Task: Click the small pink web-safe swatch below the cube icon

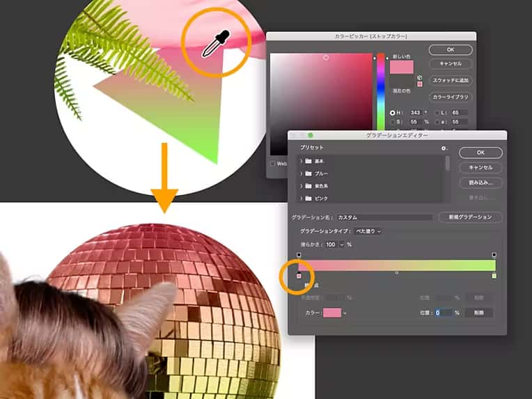Action: coord(420,84)
